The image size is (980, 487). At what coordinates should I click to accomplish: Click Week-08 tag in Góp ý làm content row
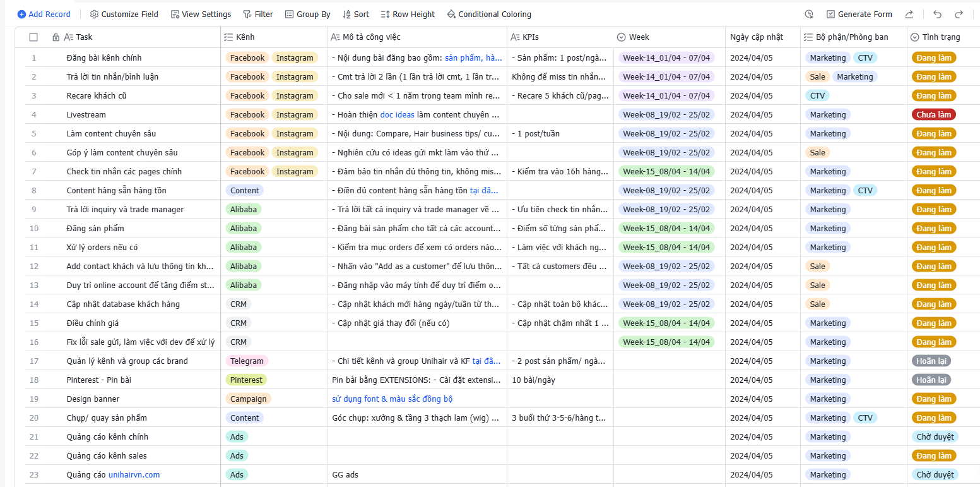pyautogui.click(x=666, y=152)
